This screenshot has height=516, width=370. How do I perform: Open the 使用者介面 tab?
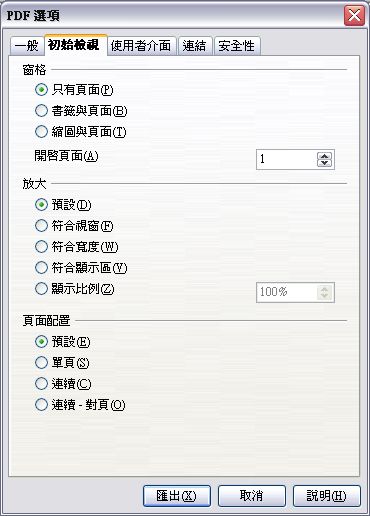pos(141,46)
